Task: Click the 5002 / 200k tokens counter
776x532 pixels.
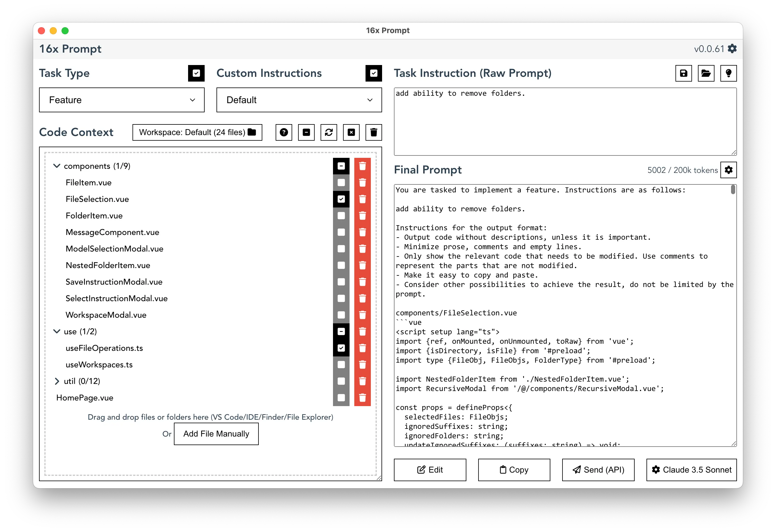Action: 683,170
